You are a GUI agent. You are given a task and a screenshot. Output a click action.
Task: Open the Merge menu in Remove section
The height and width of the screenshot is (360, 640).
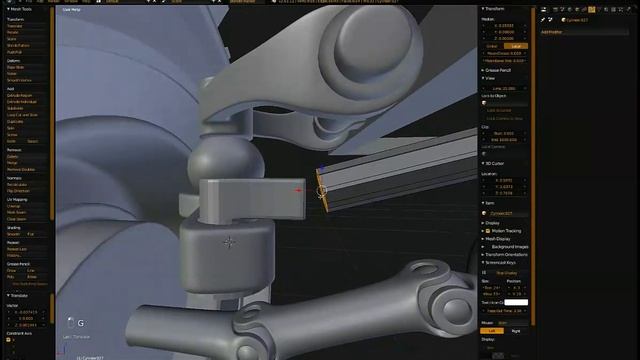pyautogui.click(x=27, y=163)
